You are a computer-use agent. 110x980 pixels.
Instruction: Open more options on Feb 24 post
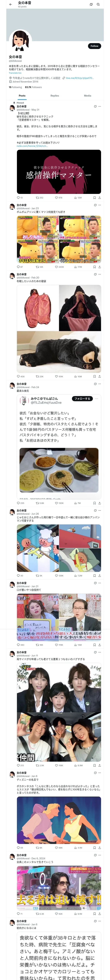coord(99,384)
